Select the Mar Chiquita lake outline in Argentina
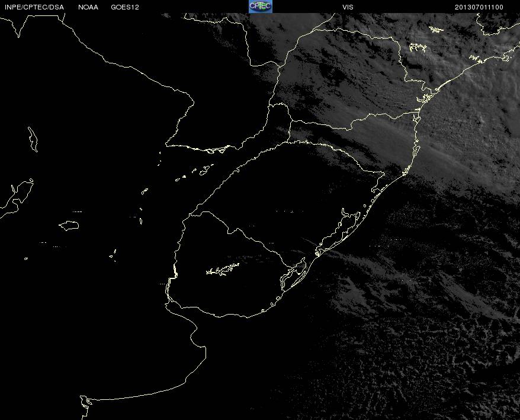 (x=69, y=226)
